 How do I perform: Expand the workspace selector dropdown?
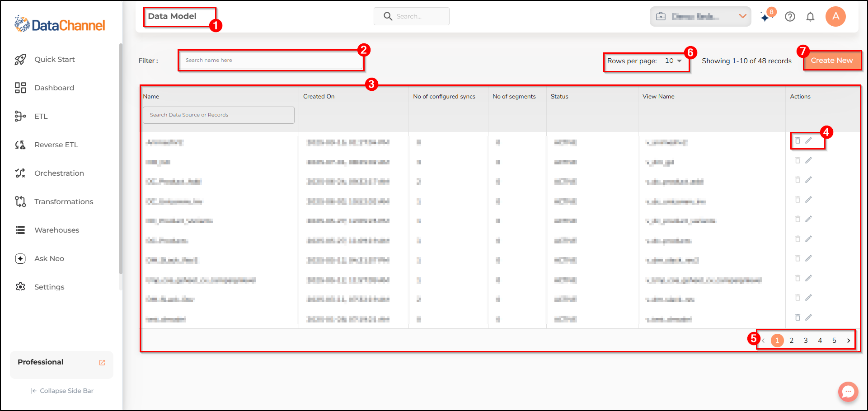point(700,17)
